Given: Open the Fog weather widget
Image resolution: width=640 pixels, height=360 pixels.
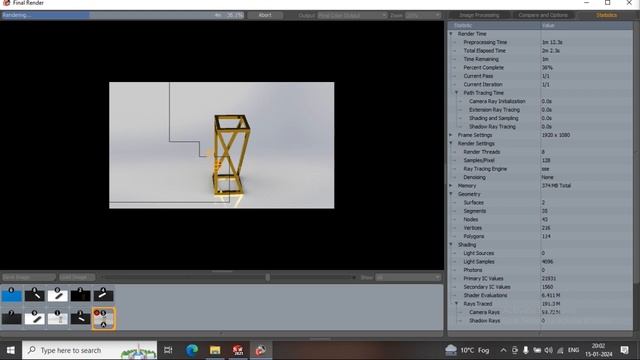Looking at the screenshot, I should [x=468, y=350].
